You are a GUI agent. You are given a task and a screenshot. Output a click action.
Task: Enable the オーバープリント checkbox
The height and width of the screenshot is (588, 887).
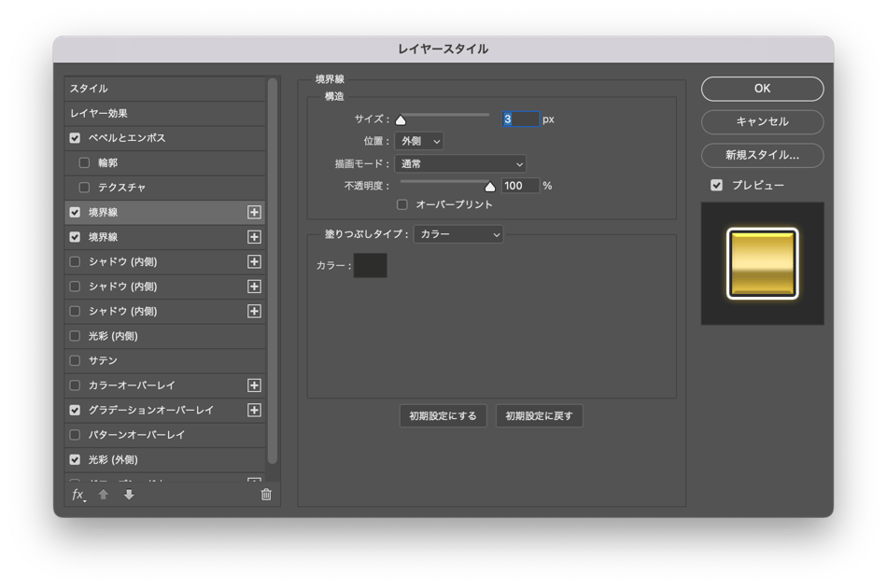click(x=402, y=204)
